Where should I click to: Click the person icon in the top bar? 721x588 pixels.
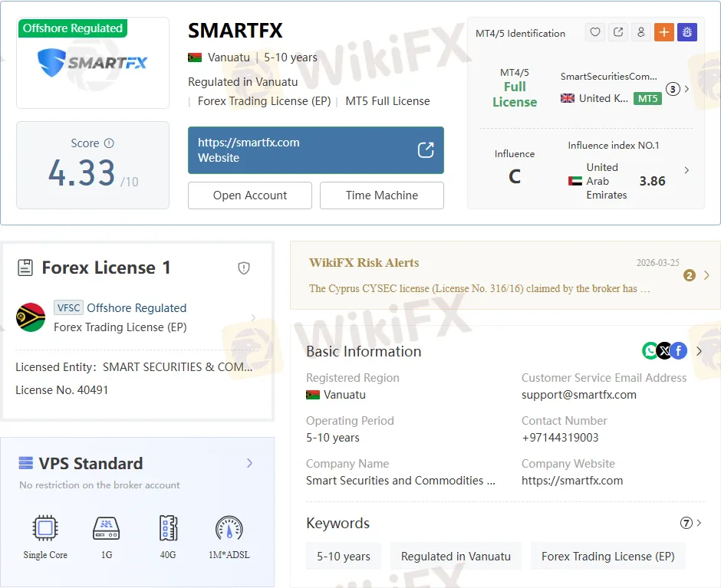pyautogui.click(x=641, y=32)
